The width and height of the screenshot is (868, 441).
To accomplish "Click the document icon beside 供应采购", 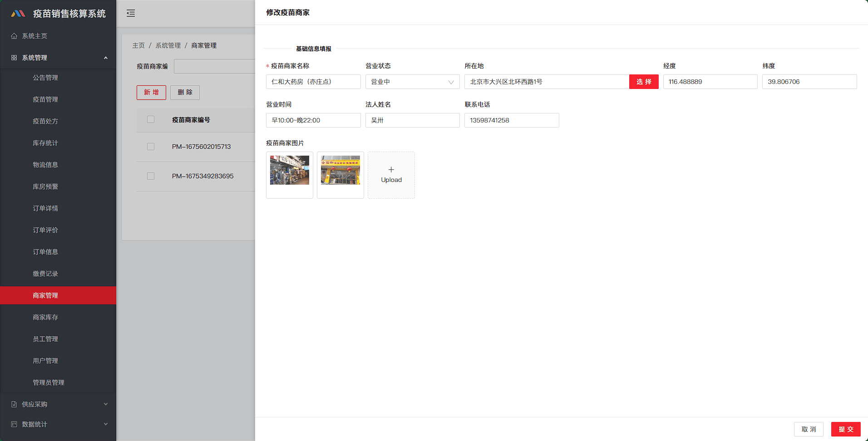I will coord(14,404).
